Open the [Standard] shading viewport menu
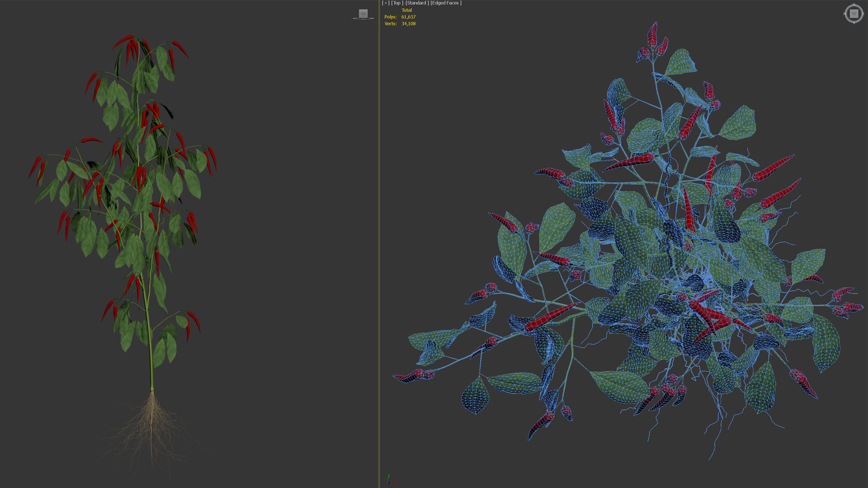Viewport: 868px width, 488px height. pyautogui.click(x=417, y=3)
